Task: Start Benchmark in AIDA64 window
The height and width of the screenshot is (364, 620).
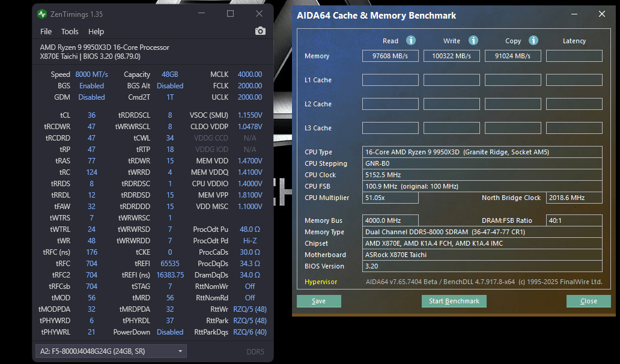Action: coord(454,301)
